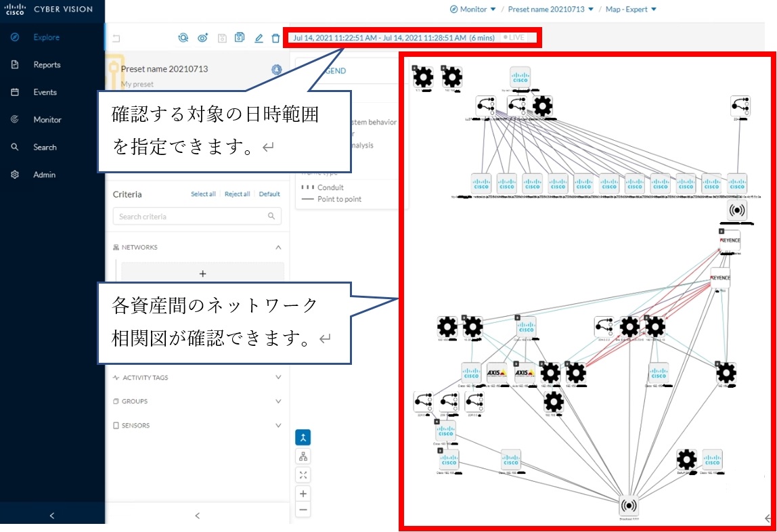The width and height of the screenshot is (777, 532).
Task: Select the topmost Cisco device node
Action: pyautogui.click(x=520, y=78)
